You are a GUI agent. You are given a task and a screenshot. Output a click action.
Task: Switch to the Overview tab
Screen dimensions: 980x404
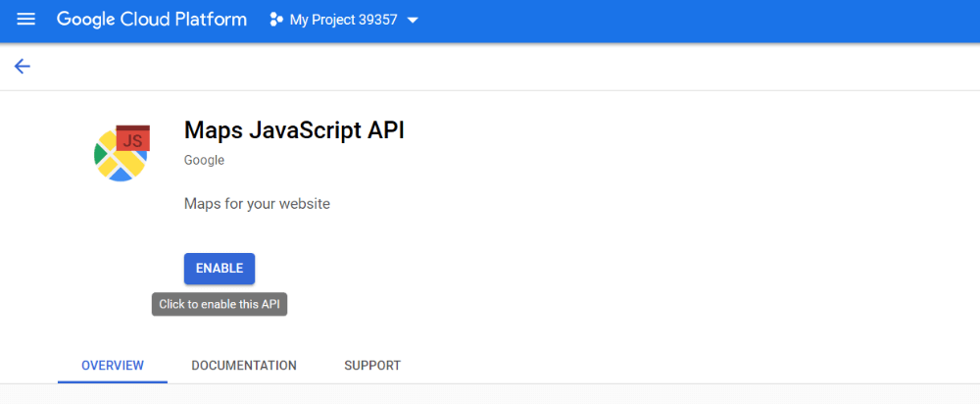click(x=113, y=365)
